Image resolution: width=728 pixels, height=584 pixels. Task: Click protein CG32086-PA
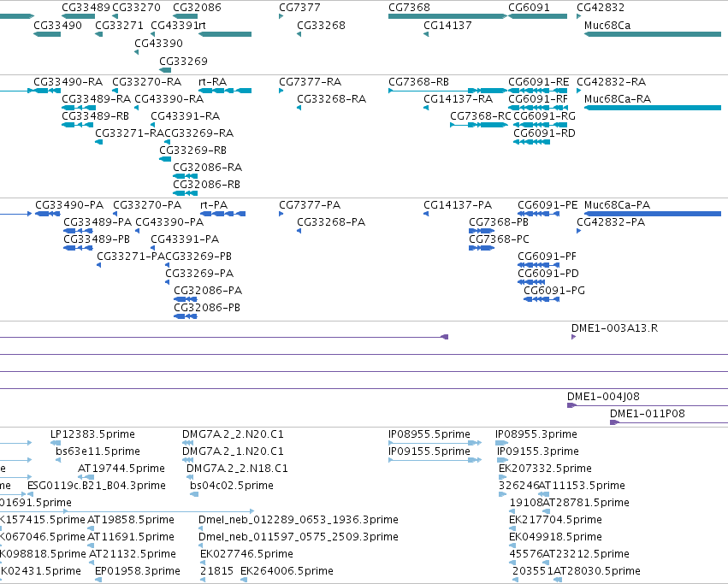tap(208, 291)
